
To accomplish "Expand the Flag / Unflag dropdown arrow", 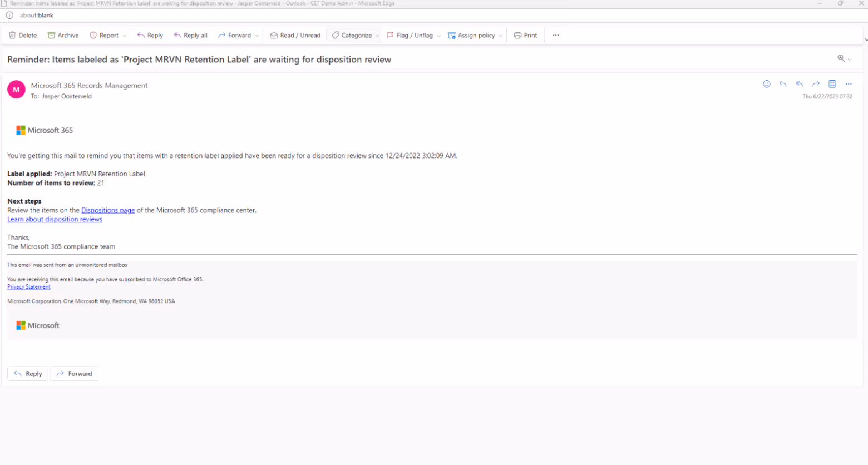I will coord(439,36).
